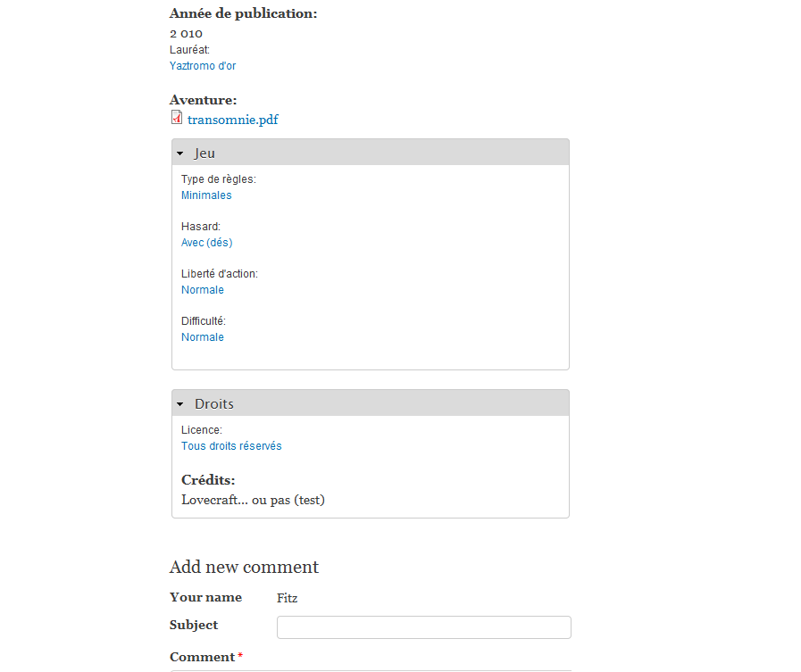Open the Avec (dés) hasard link

coord(206,243)
